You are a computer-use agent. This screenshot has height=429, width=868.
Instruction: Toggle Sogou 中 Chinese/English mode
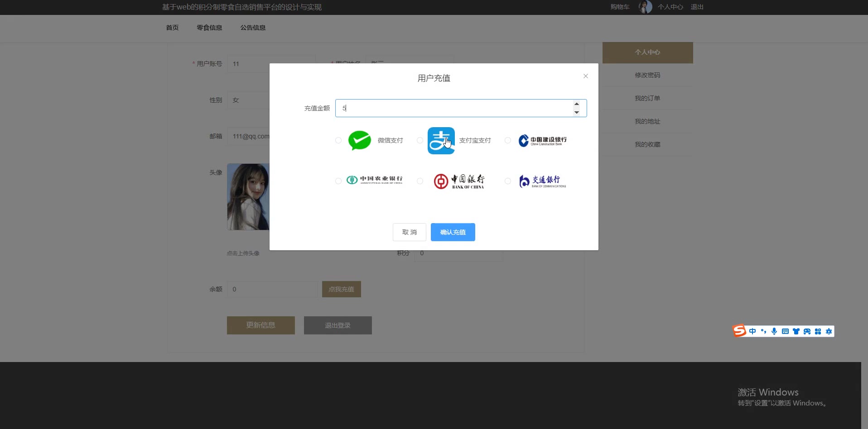[x=752, y=331]
